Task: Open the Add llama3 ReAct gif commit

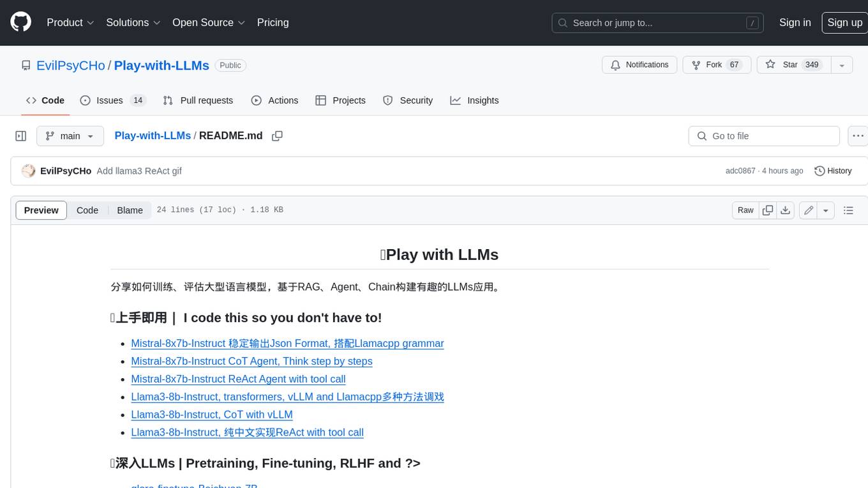Action: pyautogui.click(x=139, y=171)
